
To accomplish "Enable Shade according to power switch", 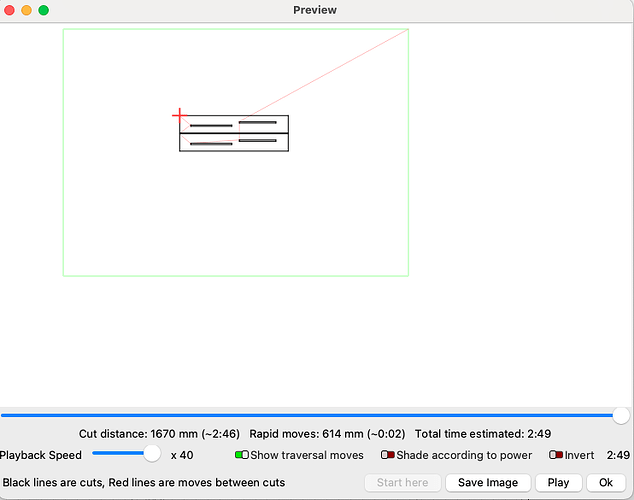I will [x=388, y=455].
